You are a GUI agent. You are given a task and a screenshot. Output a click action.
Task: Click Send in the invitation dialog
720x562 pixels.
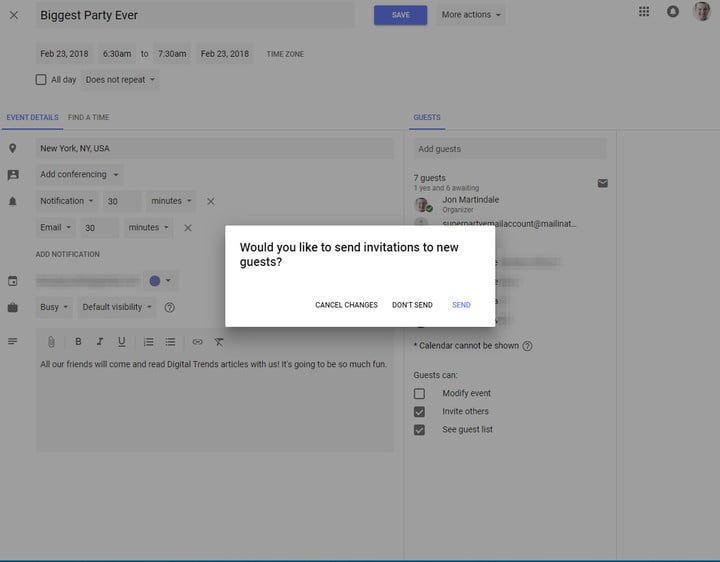pos(461,305)
